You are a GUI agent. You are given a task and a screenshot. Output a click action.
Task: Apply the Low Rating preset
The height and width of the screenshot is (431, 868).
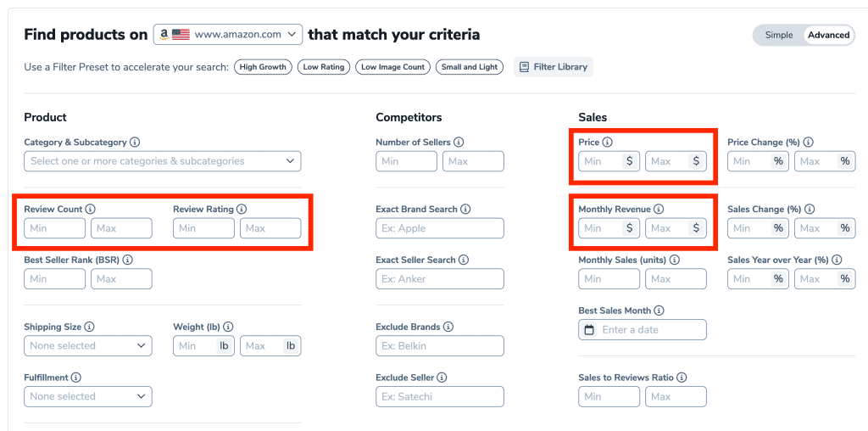tap(324, 67)
